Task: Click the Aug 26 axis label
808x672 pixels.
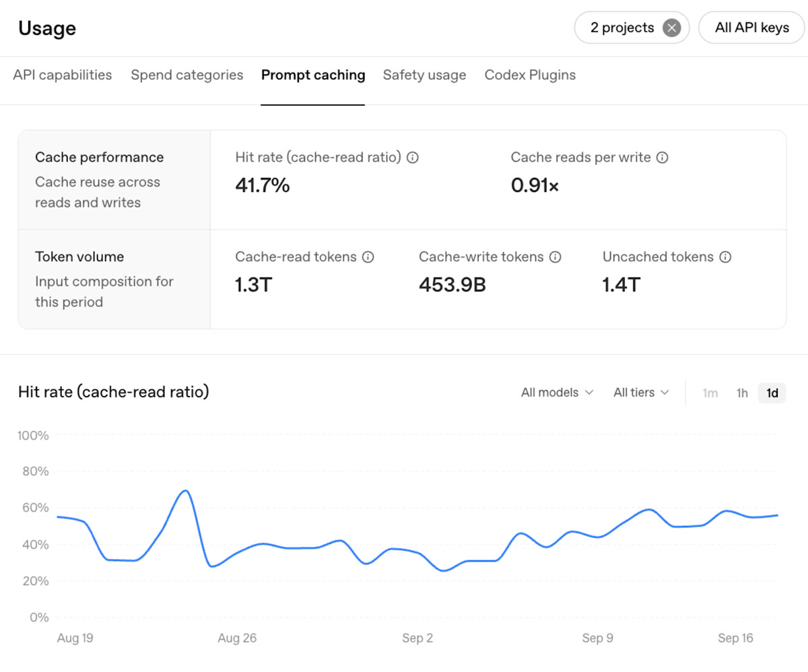Action: point(237,638)
